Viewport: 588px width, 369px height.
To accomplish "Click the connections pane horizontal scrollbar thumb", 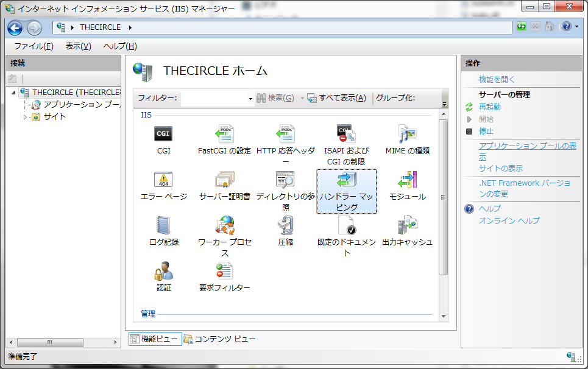I will click(50, 342).
